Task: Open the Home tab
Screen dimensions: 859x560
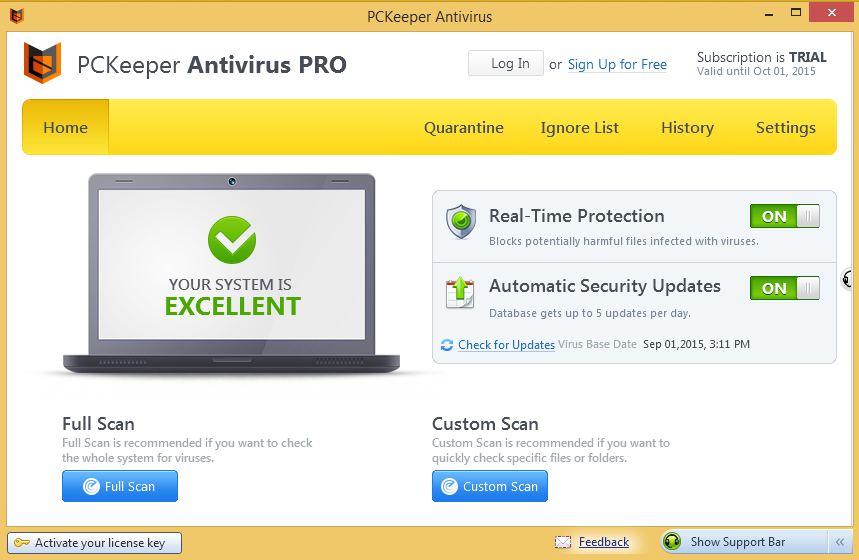Action: [65, 127]
